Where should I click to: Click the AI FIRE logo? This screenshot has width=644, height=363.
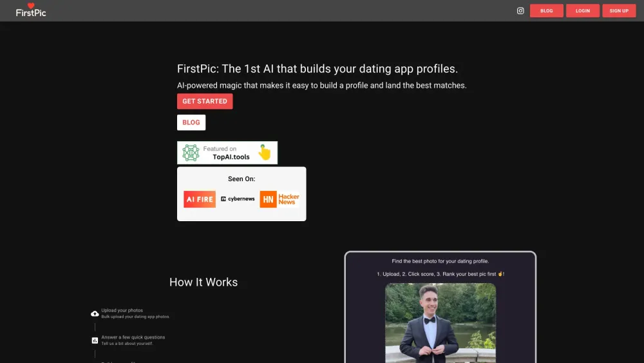click(200, 199)
